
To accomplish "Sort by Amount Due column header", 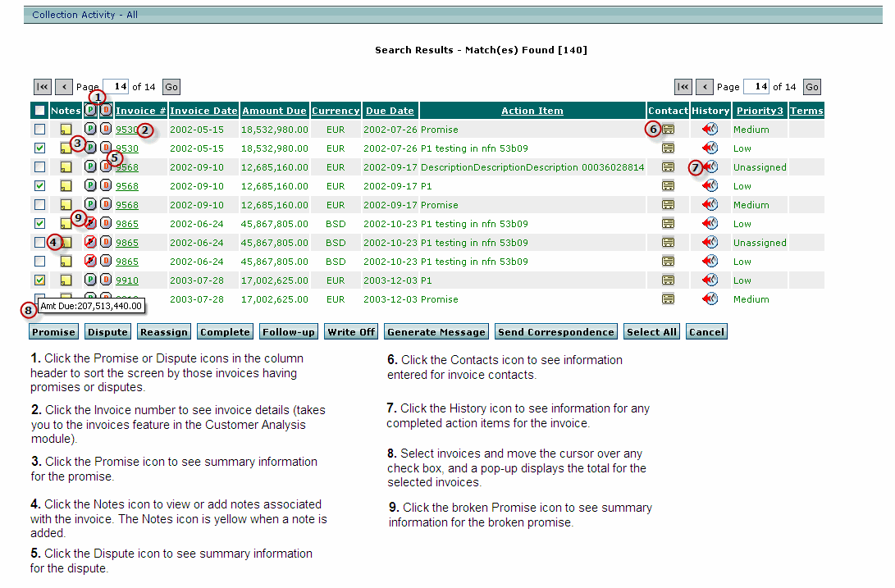I will [274, 111].
